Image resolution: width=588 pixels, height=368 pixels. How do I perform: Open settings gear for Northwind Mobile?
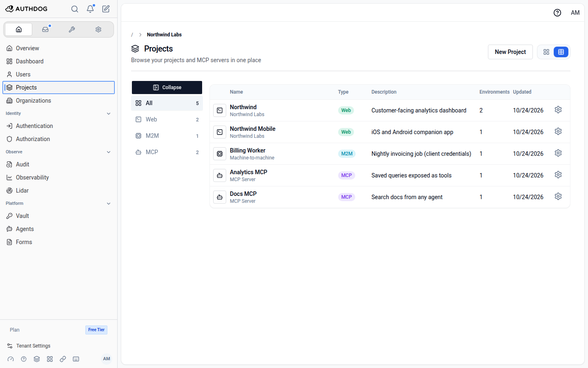(x=558, y=131)
